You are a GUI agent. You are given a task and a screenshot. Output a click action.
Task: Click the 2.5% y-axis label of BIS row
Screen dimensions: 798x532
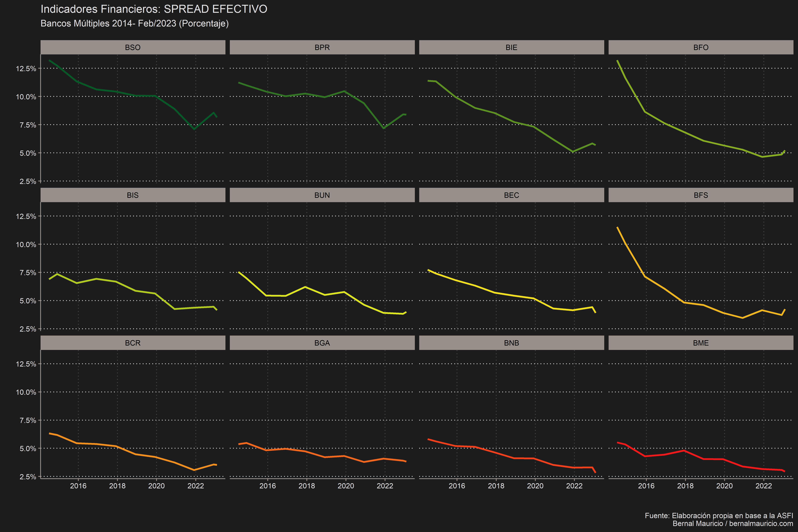28,329
